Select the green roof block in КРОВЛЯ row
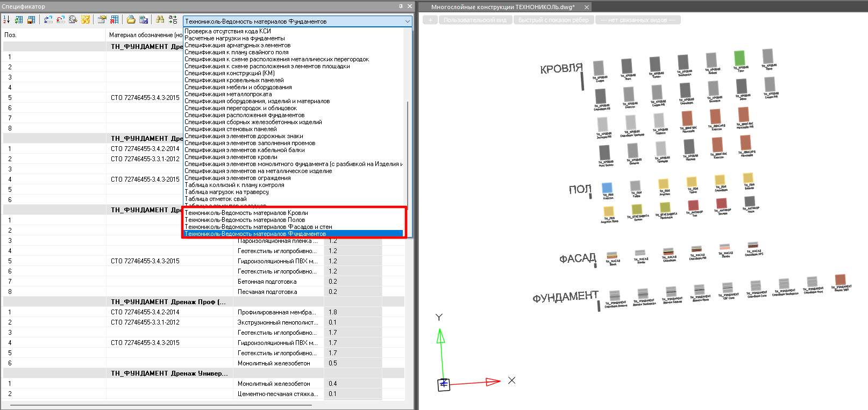This screenshot has height=410, width=868. pos(739,58)
